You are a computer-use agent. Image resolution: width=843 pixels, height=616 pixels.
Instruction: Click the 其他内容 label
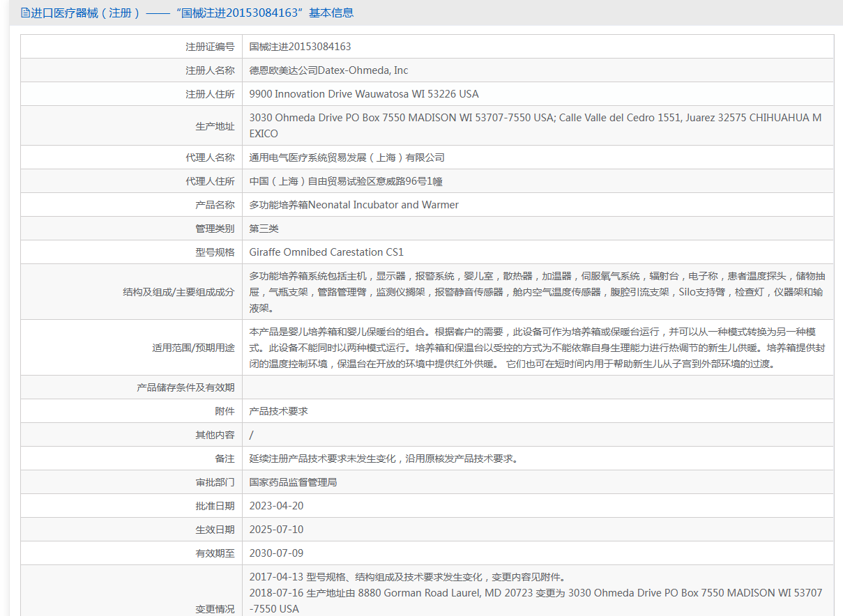tap(215, 435)
